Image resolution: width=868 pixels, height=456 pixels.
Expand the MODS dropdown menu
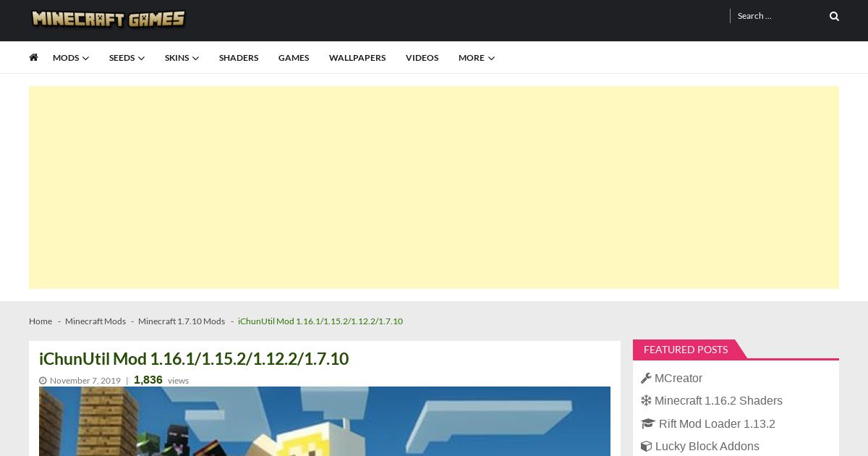coord(71,58)
